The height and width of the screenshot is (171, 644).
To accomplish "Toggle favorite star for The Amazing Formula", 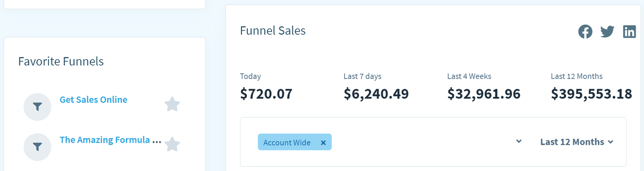I will click(172, 144).
